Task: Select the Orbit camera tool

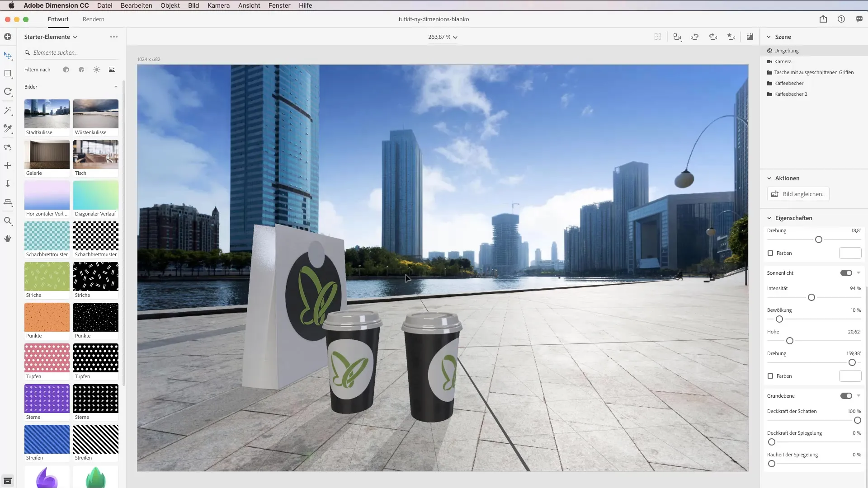Action: [x=8, y=147]
